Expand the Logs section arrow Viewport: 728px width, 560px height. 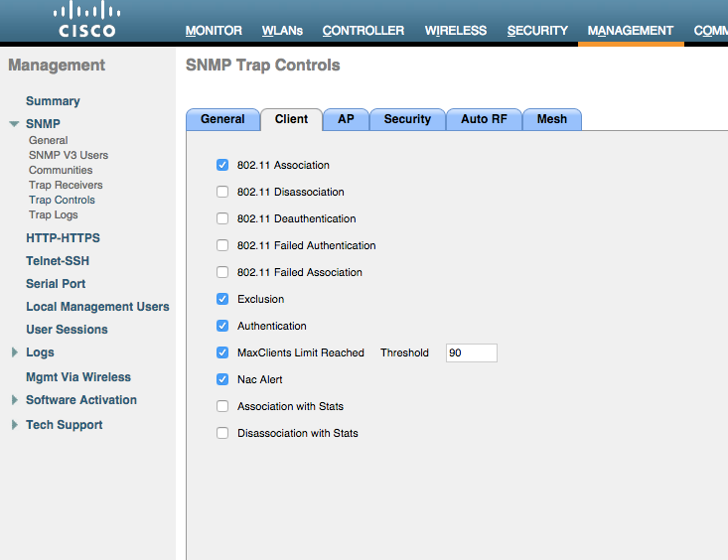(14, 352)
